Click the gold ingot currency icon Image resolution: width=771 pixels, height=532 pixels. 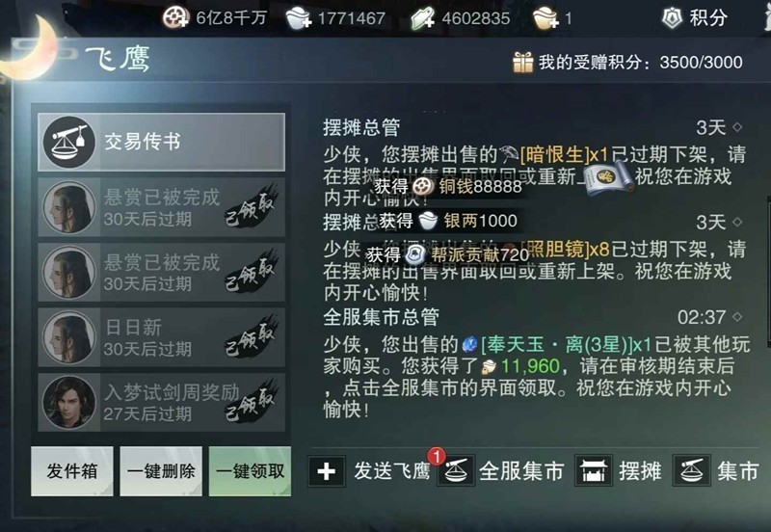545,18
